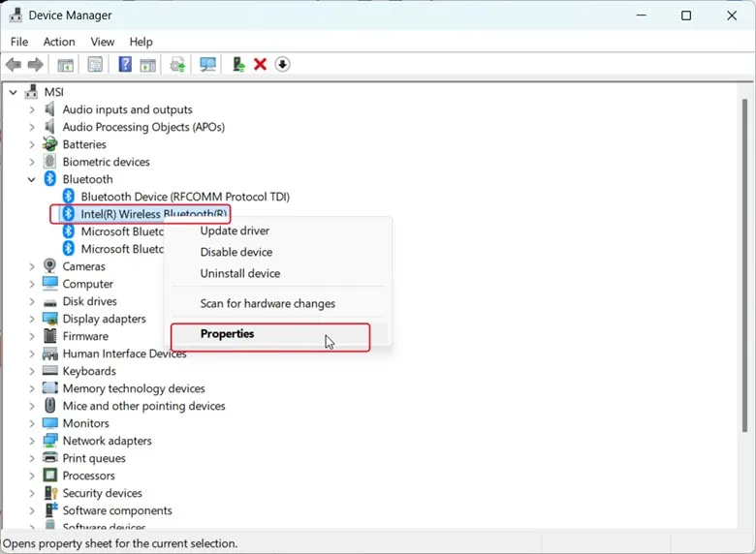This screenshot has height=554, width=756.
Task: Select the Computer category row
Action: coord(88,284)
